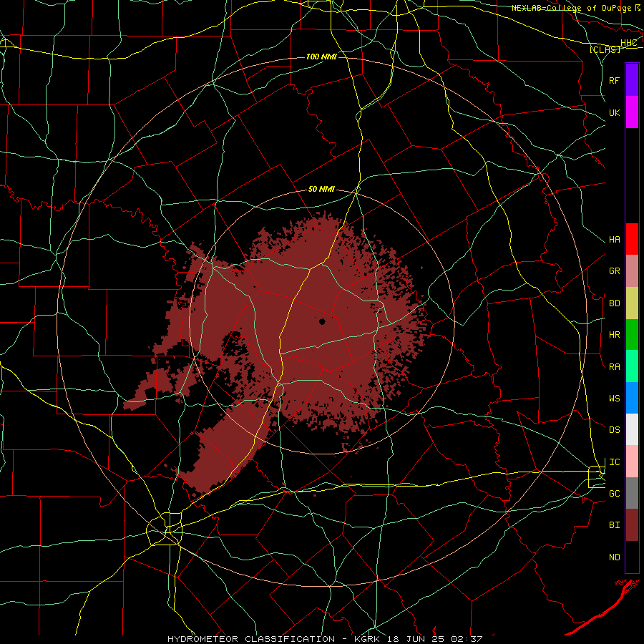644x644 pixels.
Task: Click the DS white legend swatch
Action: pyautogui.click(x=632, y=429)
